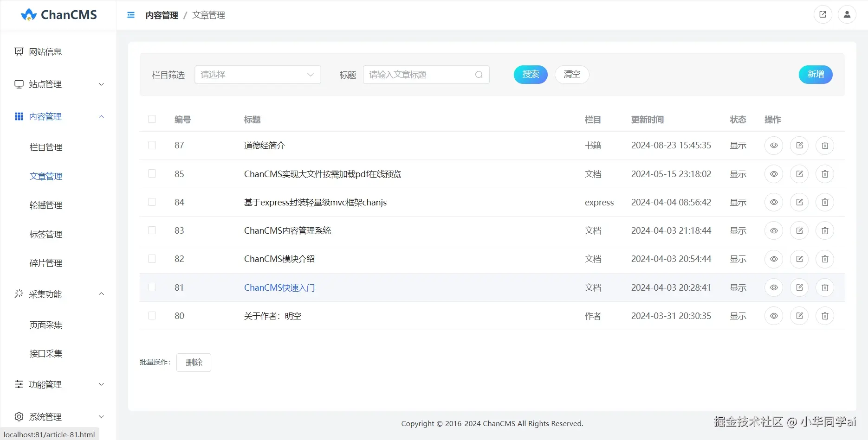Collapse the 采集功能 sidebar menu
868x440 pixels.
point(58,294)
